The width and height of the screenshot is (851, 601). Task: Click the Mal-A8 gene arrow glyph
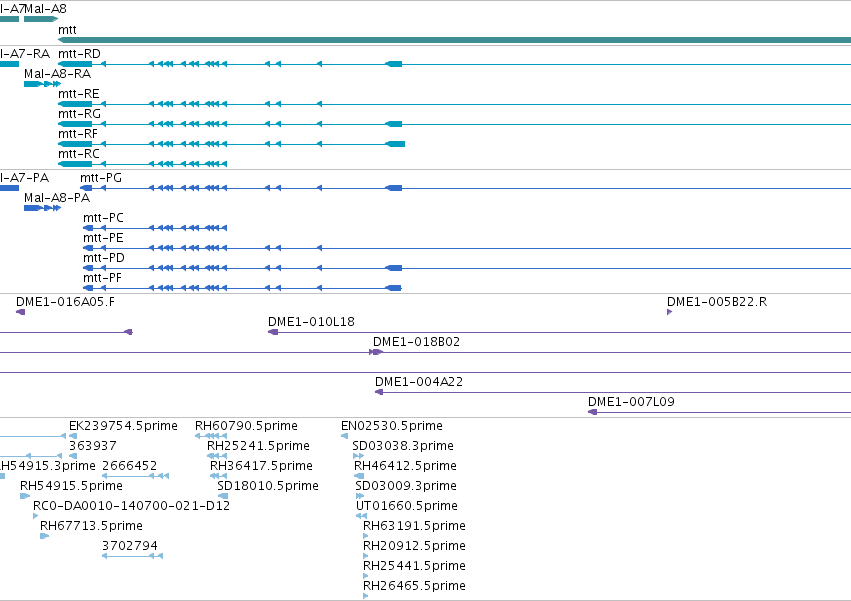41,19
